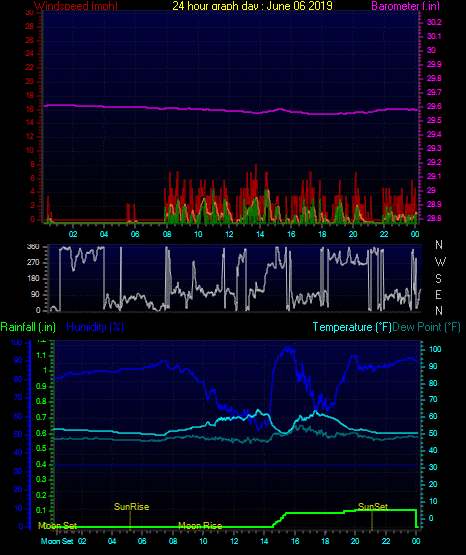Select the Humidity (%) legend label
466x555 pixels.
click(95, 327)
